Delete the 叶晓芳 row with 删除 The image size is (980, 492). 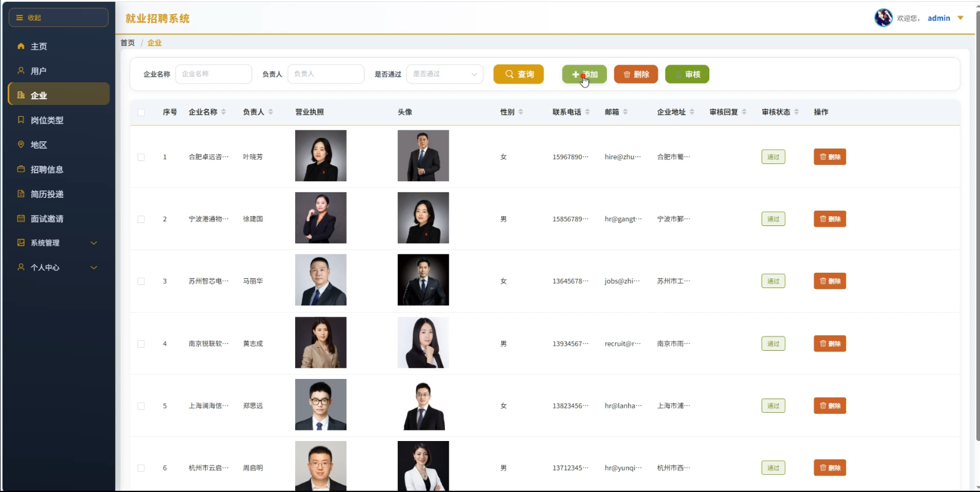pos(830,157)
